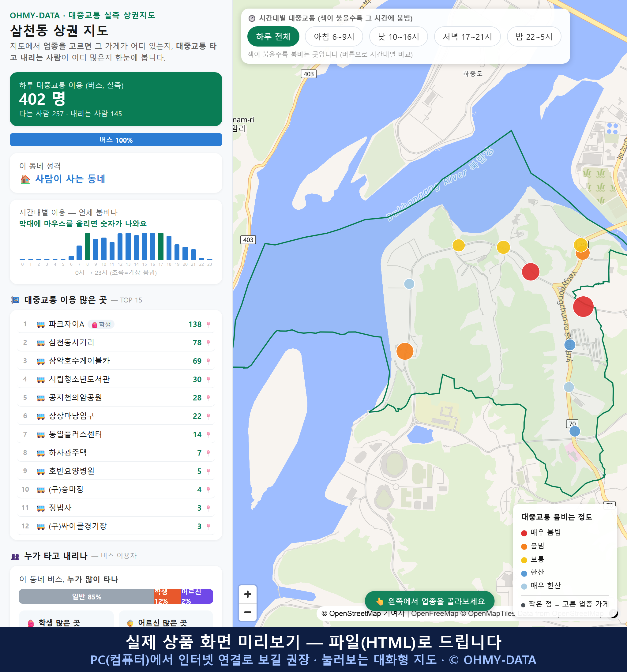
Task: Click the clock icon in the 시간대별 대중교통 header
Action: point(252,18)
